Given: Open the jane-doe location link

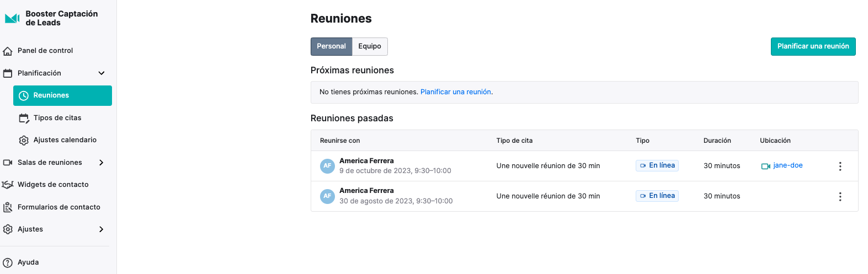Looking at the screenshot, I should point(788,165).
